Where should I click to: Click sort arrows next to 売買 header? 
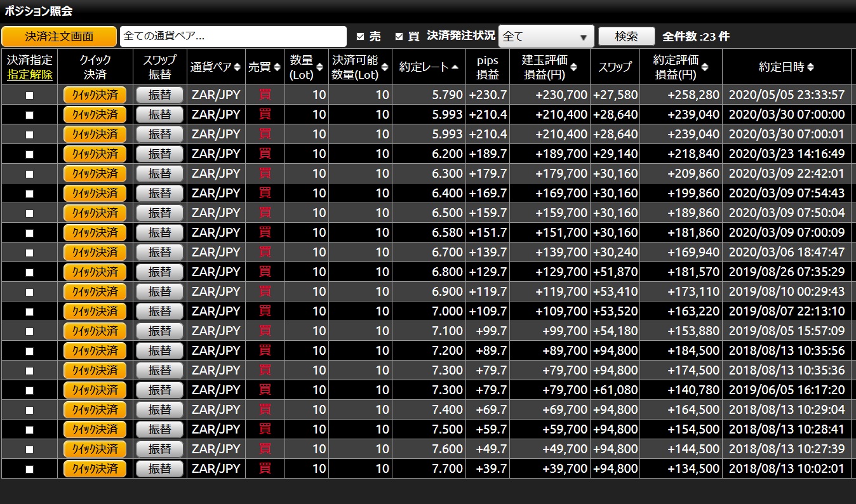point(276,67)
